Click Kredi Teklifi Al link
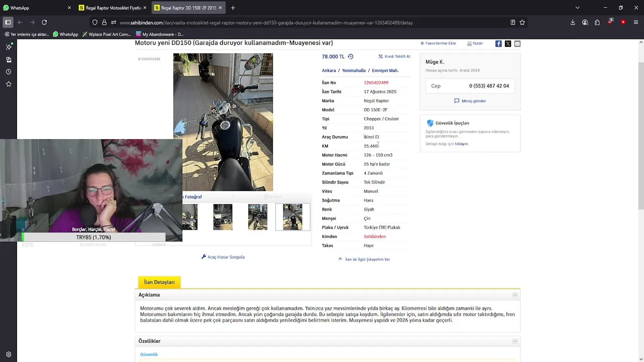Viewport: 644px width, 362px height. pos(394,57)
